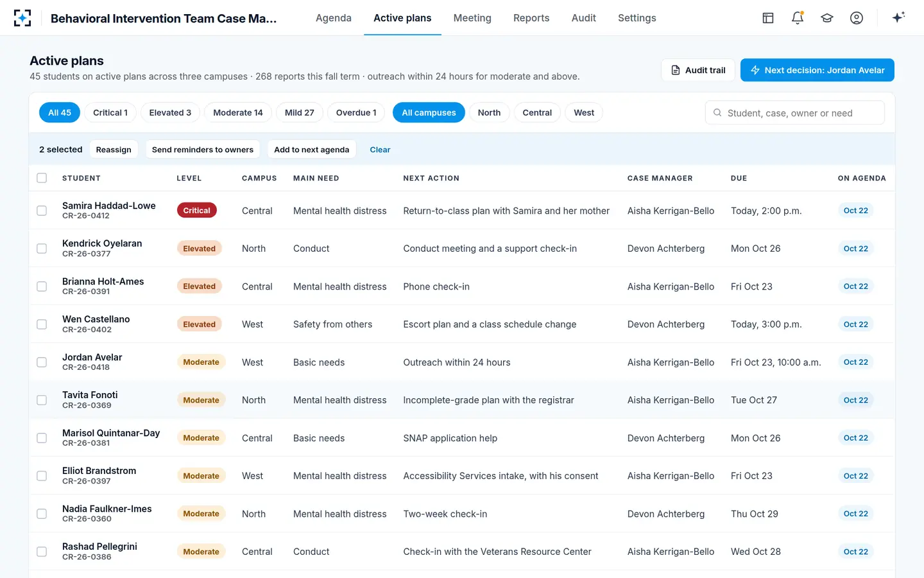Image resolution: width=924 pixels, height=578 pixels.
Task: Open the layout panel icon in the header
Action: click(x=768, y=18)
